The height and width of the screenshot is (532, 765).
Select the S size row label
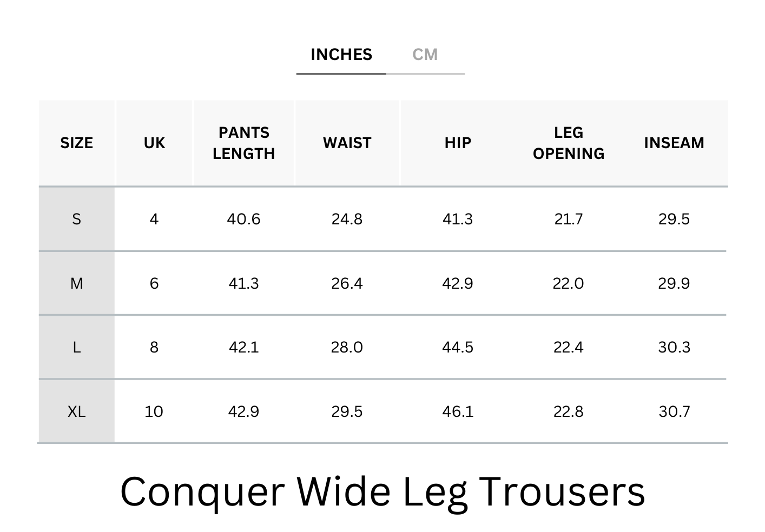click(x=76, y=219)
